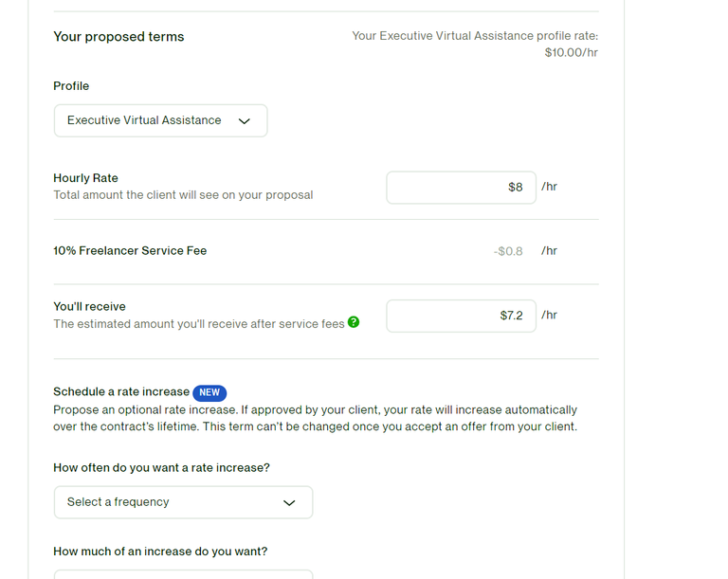
Task: Click the Profile field label
Action: tap(71, 86)
